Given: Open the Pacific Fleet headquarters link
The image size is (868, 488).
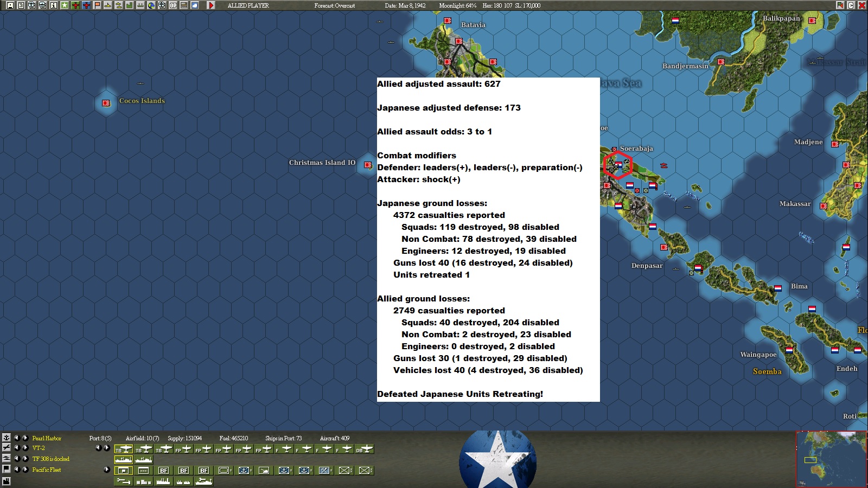Looking at the screenshot, I should [47, 470].
